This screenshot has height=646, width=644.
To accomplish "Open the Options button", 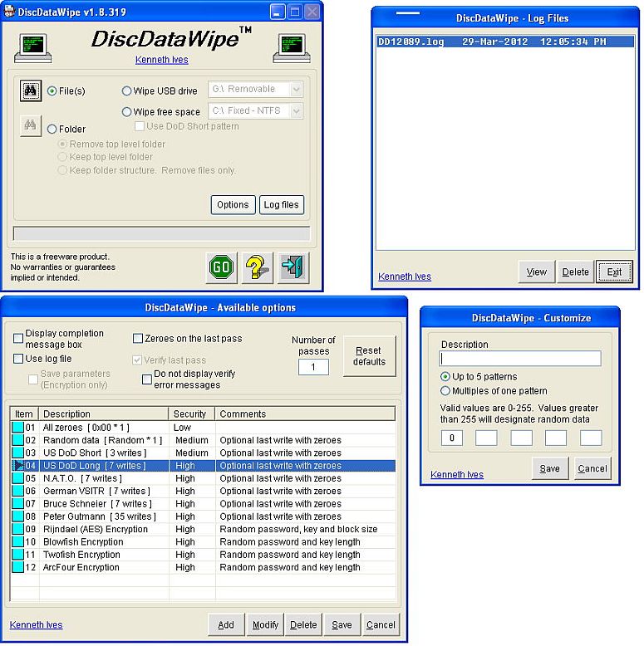I will coord(233,204).
